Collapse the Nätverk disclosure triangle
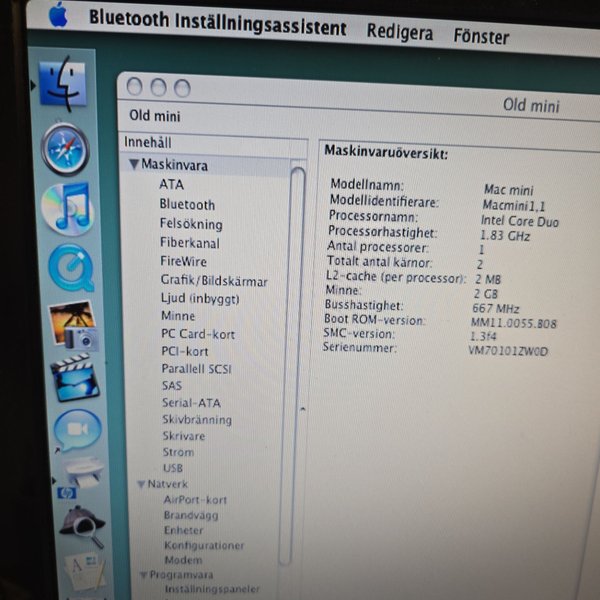 [142, 484]
